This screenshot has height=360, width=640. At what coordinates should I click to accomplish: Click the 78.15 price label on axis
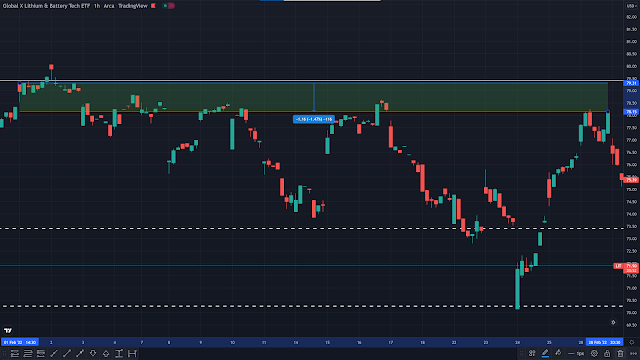631,112
